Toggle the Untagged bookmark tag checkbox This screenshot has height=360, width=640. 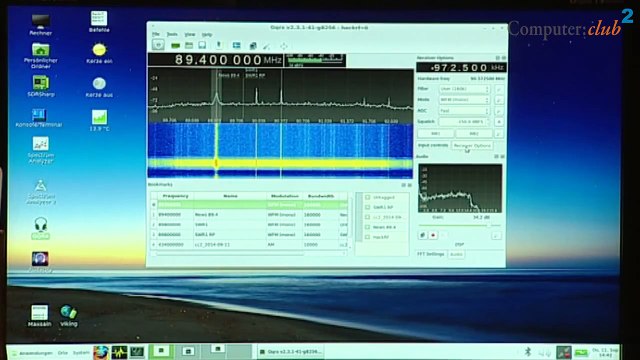coord(367,197)
